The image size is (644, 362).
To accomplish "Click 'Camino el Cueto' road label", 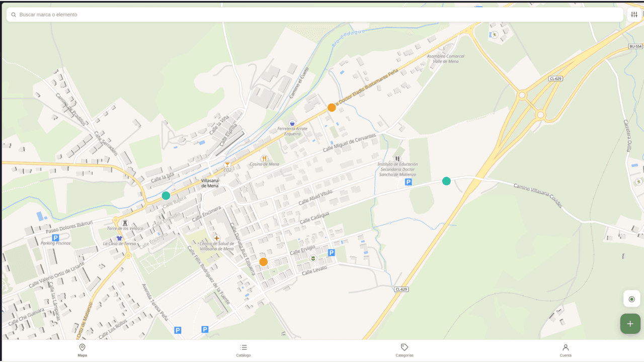I will 298,82.
